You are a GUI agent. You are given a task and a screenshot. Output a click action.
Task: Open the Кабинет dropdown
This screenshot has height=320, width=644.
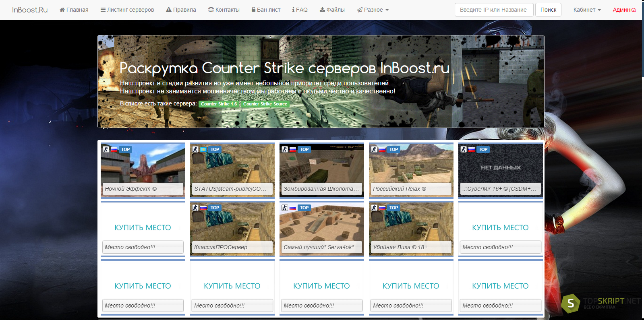click(x=587, y=10)
